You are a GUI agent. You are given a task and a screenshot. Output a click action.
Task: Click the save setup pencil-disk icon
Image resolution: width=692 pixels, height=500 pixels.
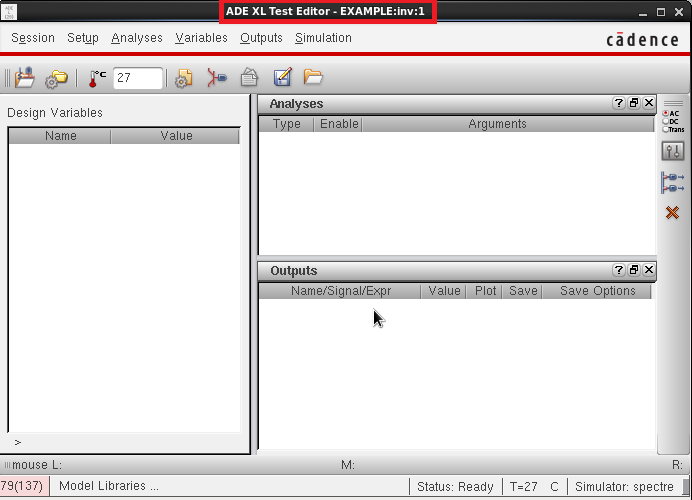tap(282, 77)
